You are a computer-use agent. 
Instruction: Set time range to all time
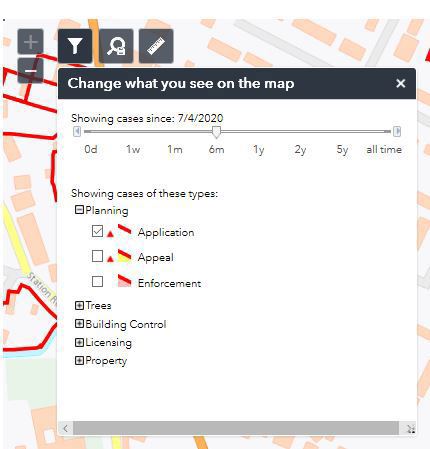[x=384, y=149]
